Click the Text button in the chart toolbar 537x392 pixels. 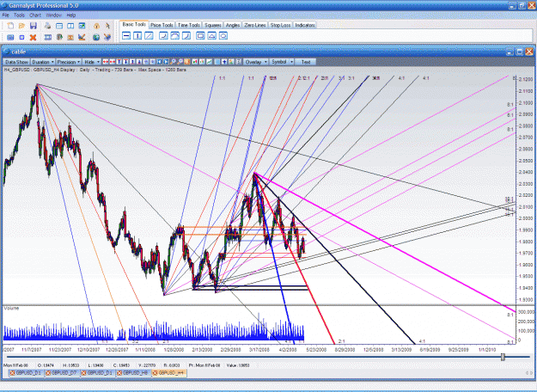click(306, 62)
